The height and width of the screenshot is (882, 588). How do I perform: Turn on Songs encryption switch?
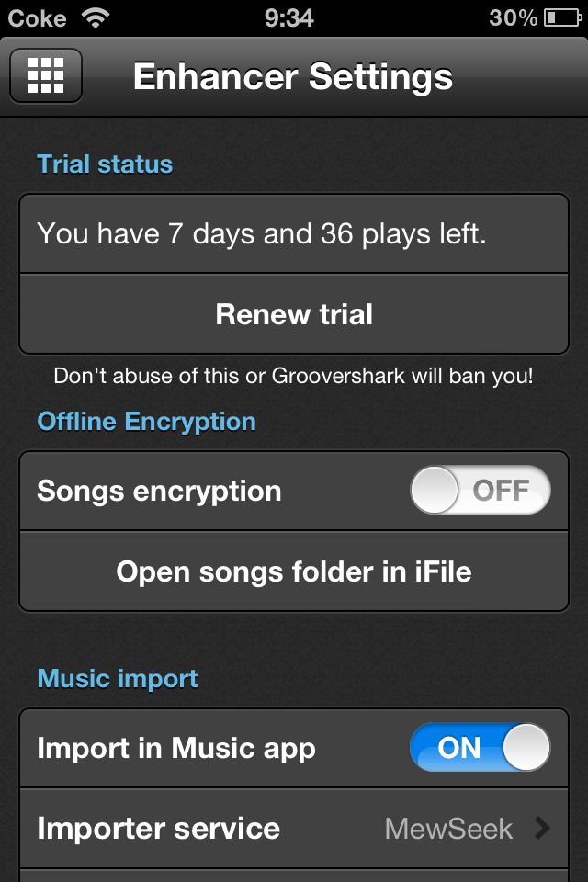[480, 490]
